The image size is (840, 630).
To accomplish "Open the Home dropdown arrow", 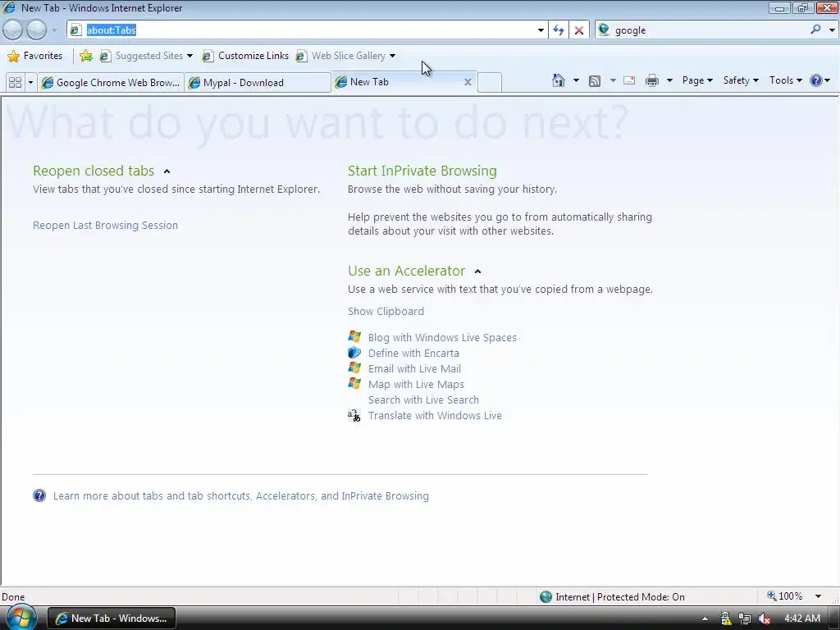I will (x=576, y=81).
